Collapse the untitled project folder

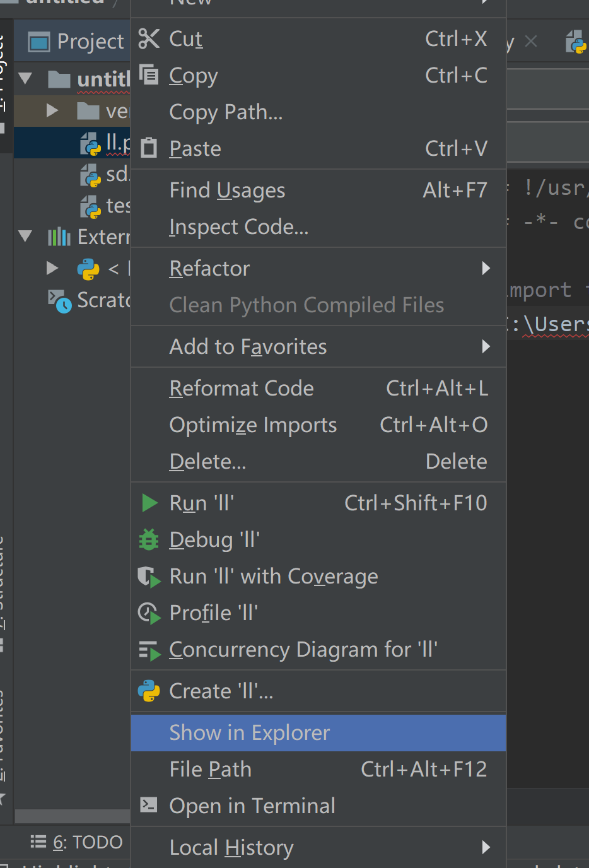point(26,79)
